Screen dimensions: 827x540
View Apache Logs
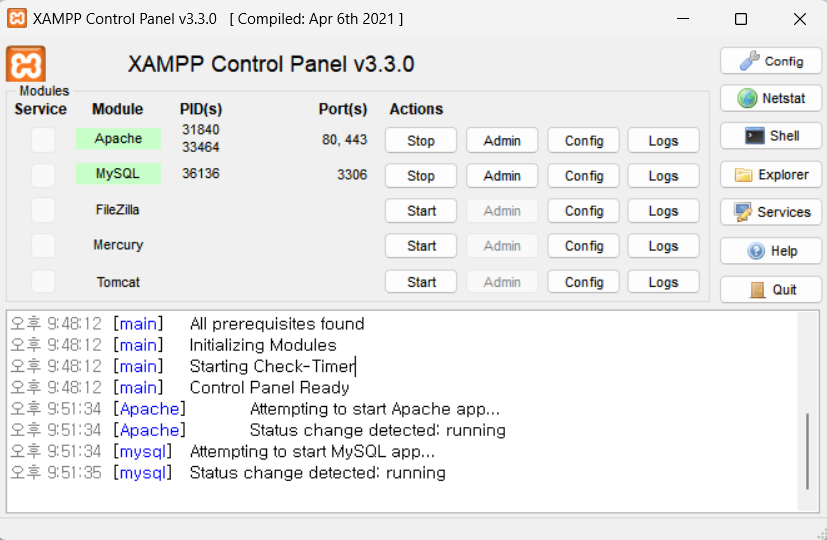663,140
